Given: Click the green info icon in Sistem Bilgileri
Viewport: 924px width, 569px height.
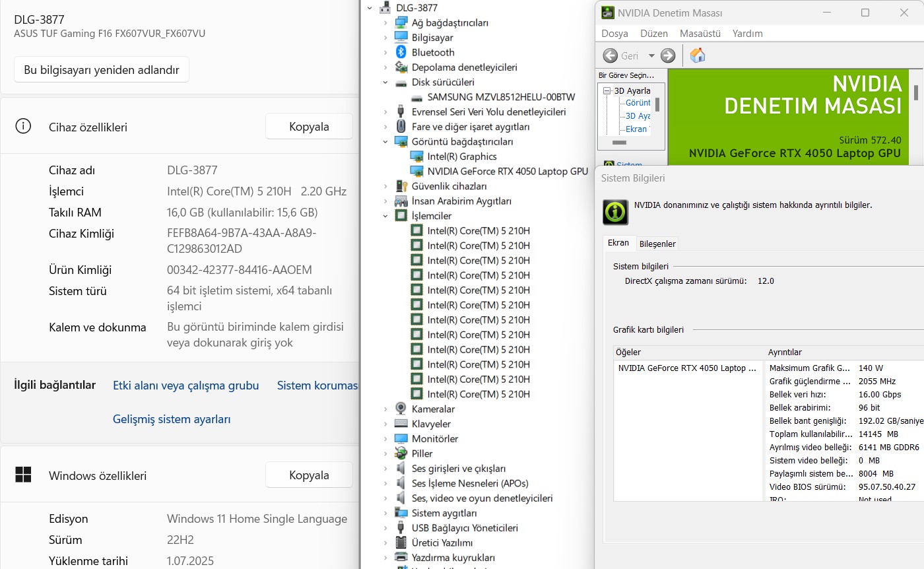Looking at the screenshot, I should pyautogui.click(x=615, y=212).
